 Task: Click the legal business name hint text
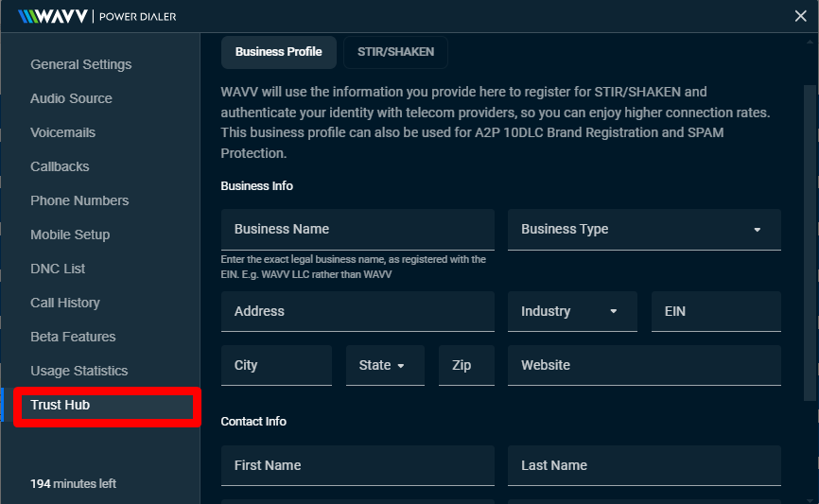353,267
